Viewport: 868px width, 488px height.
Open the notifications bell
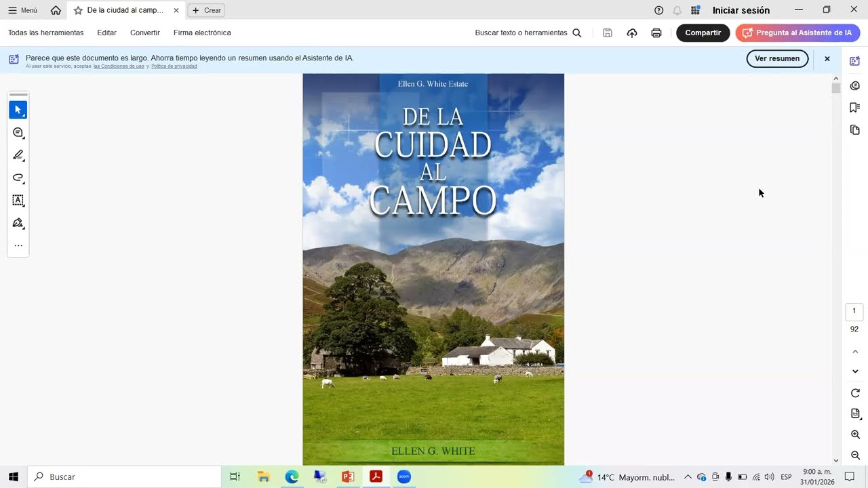pyautogui.click(x=677, y=10)
